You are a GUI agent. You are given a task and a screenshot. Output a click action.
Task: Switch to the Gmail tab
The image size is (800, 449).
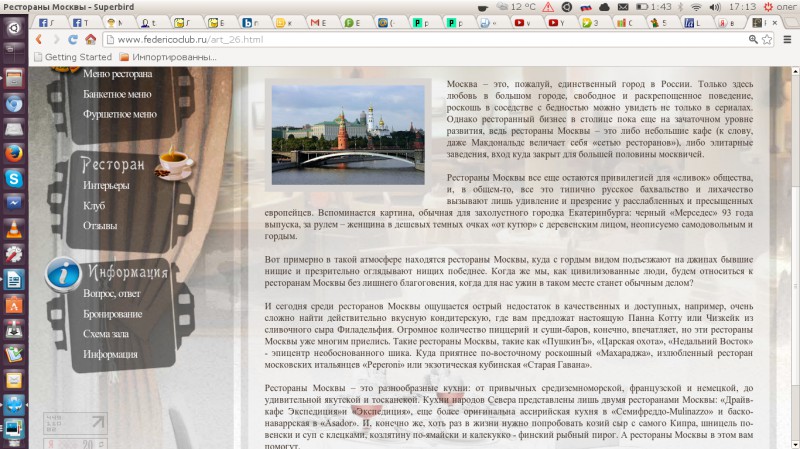pos(318,22)
